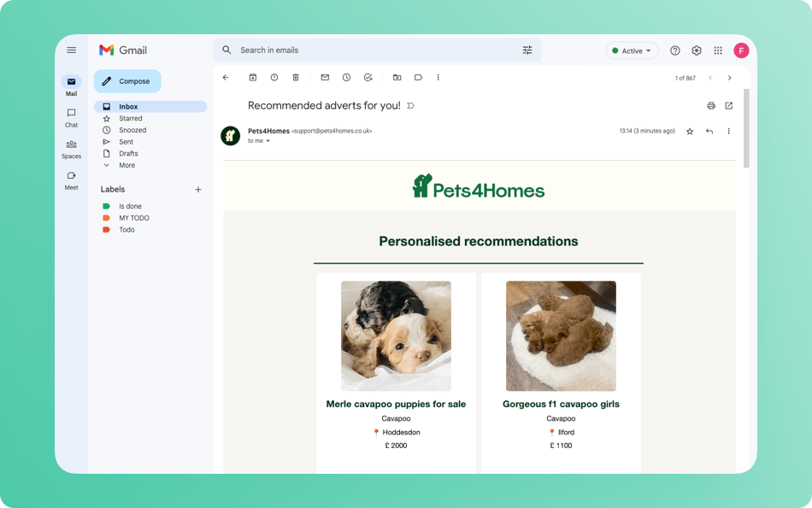Screen dimensions: 812x508
Task: Open the main menu hamburger icon
Action: pyautogui.click(x=72, y=50)
